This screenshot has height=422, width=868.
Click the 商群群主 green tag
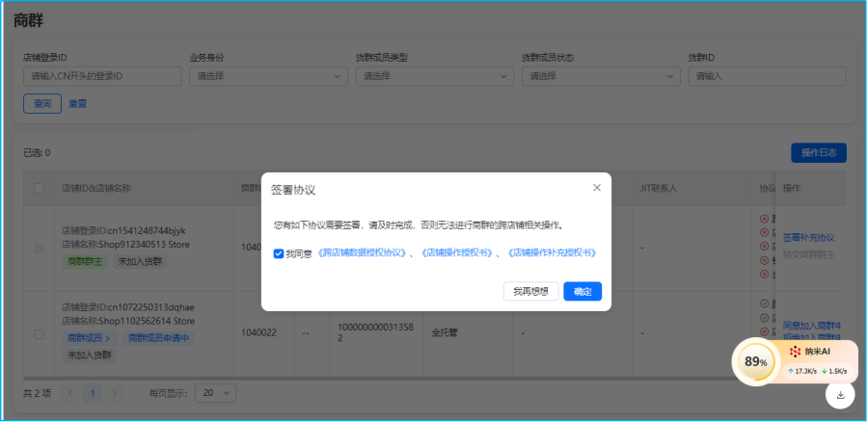85,262
